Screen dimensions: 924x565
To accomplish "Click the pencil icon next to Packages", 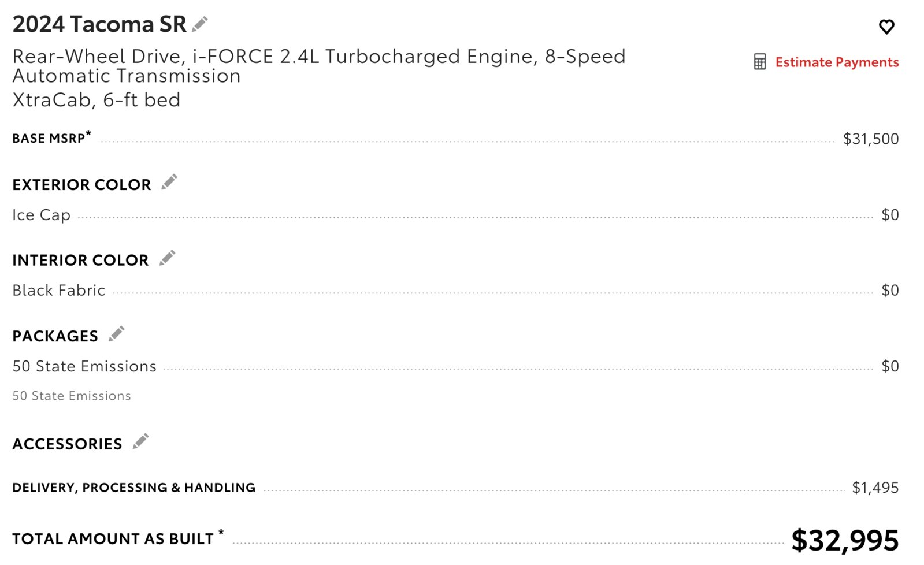I will [117, 334].
